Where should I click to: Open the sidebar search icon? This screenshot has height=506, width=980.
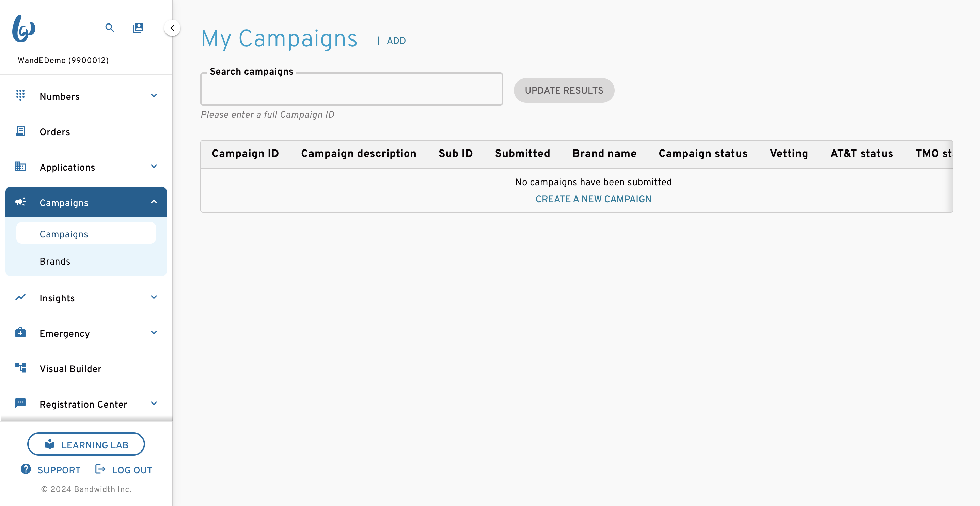click(x=110, y=28)
